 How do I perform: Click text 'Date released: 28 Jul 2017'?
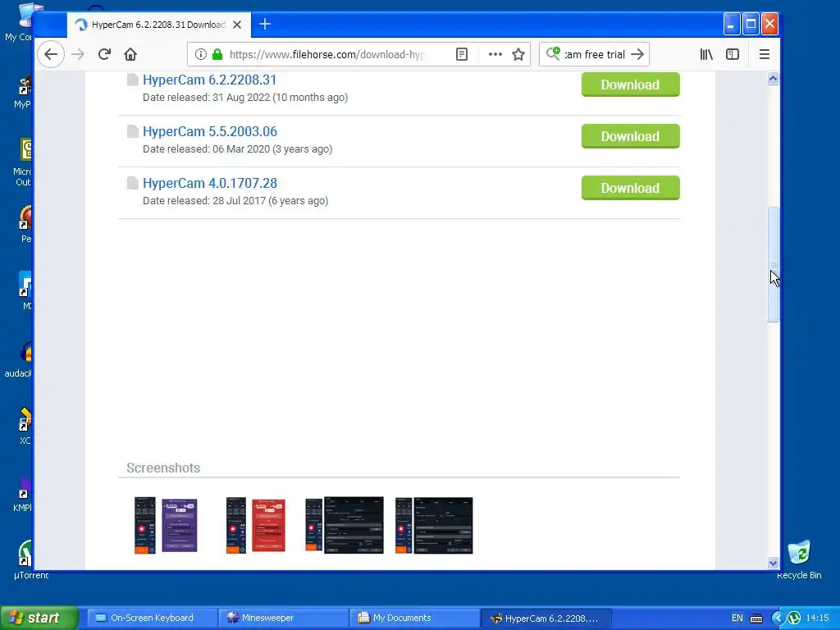coord(204,201)
